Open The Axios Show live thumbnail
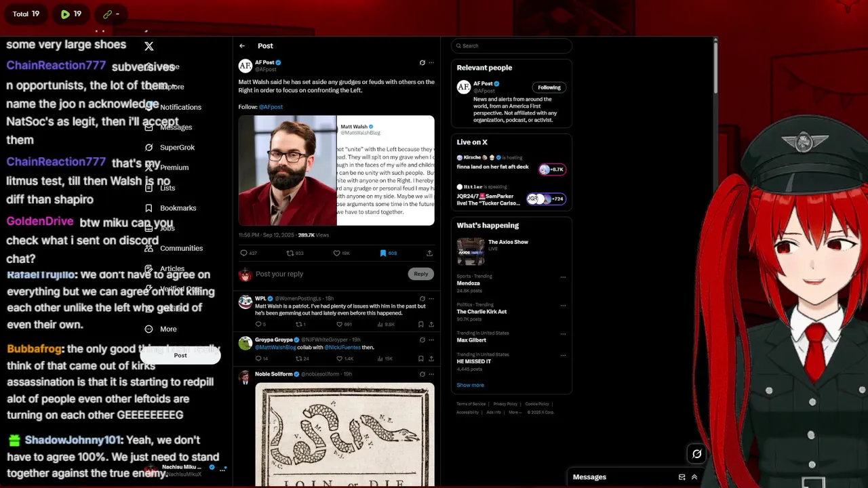The height and width of the screenshot is (488, 868). [x=471, y=251]
